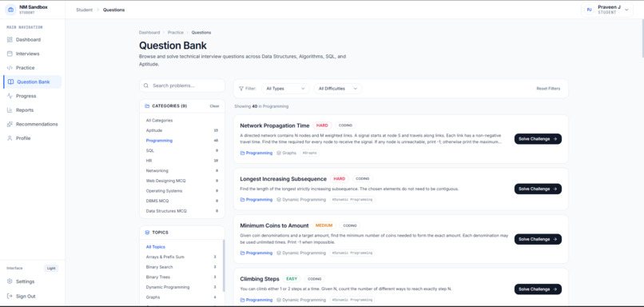Screen dimensions: 644x307
Task: Solve Challenge for Minimum Coins to Amount
Action: [x=538, y=239]
